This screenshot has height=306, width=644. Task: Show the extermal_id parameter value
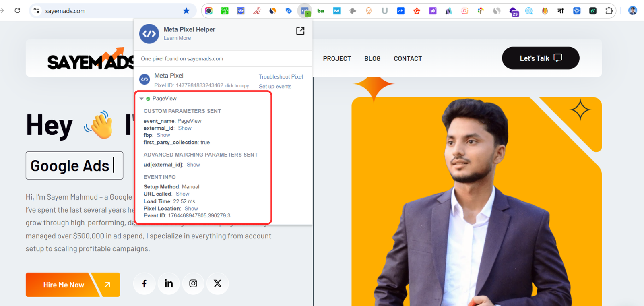tap(185, 128)
